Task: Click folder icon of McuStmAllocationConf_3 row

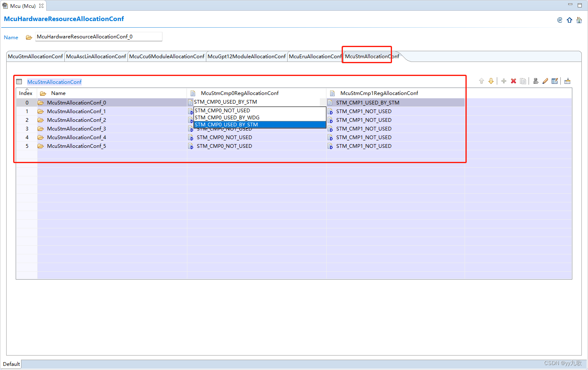Action: coord(41,128)
